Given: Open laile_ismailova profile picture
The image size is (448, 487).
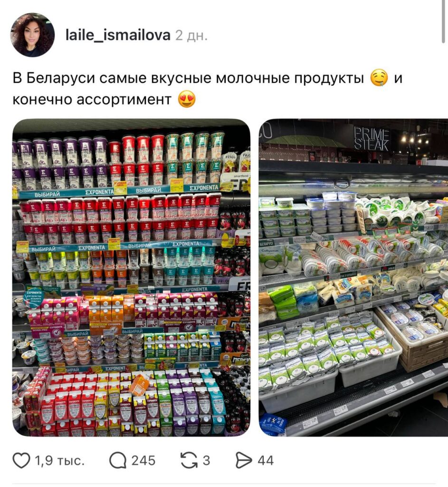Looking at the screenshot, I should click(33, 35).
